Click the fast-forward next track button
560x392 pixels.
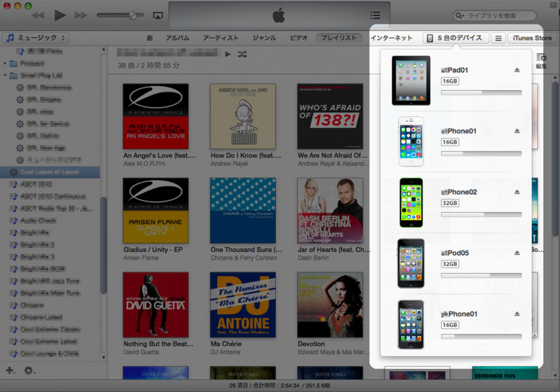point(80,15)
